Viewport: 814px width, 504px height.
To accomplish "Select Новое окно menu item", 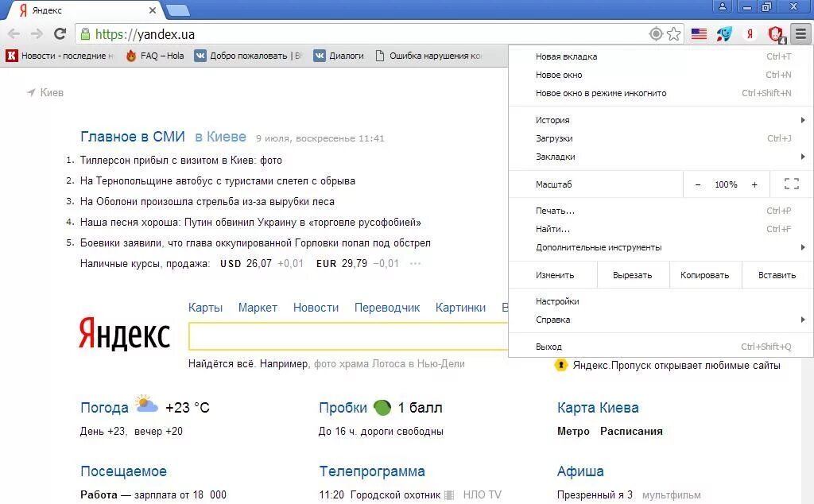I will [661, 75].
